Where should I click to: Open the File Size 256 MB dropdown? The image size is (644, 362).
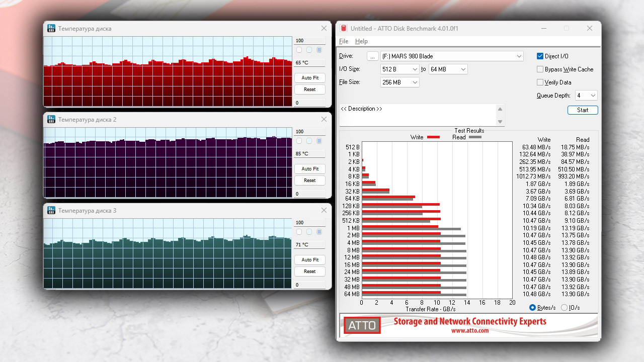[x=399, y=82]
